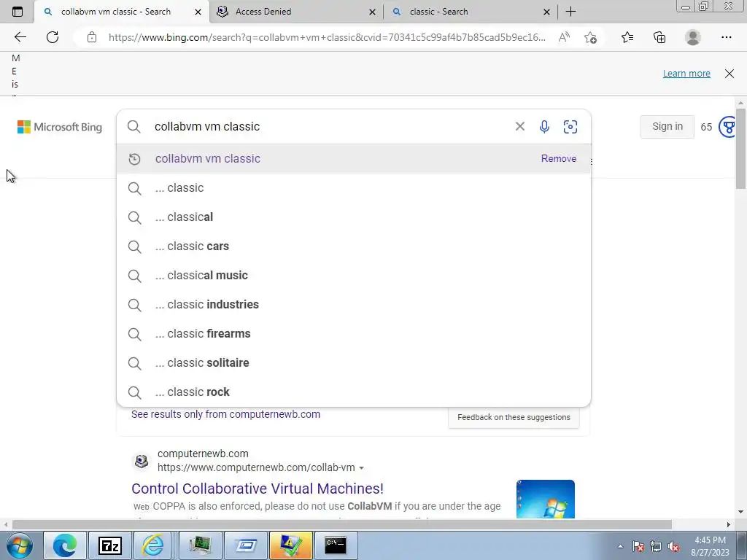Click the computernewb.com site favicon
This screenshot has width=747, height=560.
tap(142, 461)
